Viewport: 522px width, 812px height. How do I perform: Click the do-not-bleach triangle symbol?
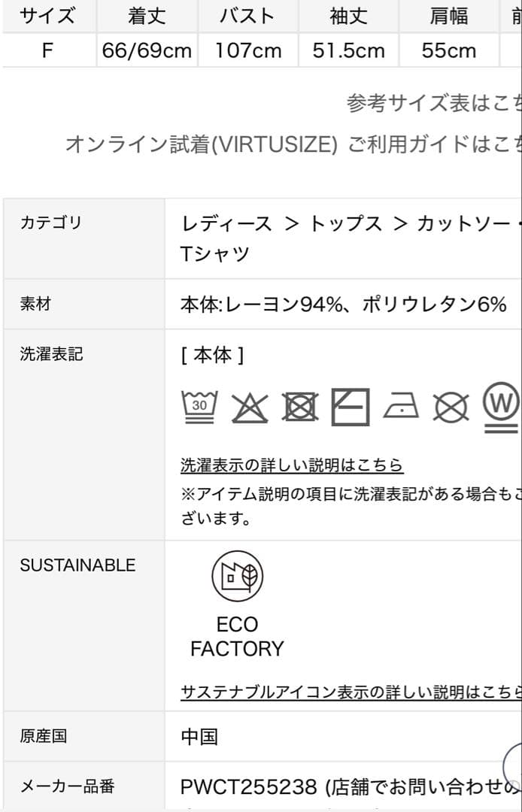point(248,406)
